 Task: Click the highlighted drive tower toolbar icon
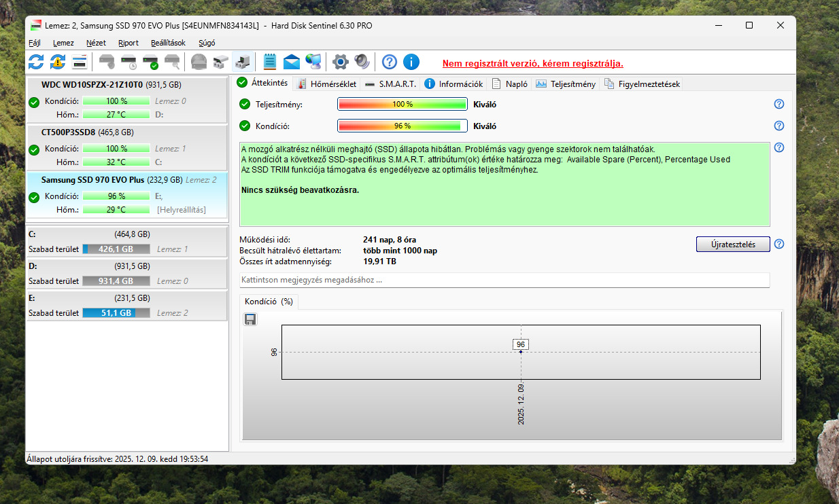click(242, 62)
